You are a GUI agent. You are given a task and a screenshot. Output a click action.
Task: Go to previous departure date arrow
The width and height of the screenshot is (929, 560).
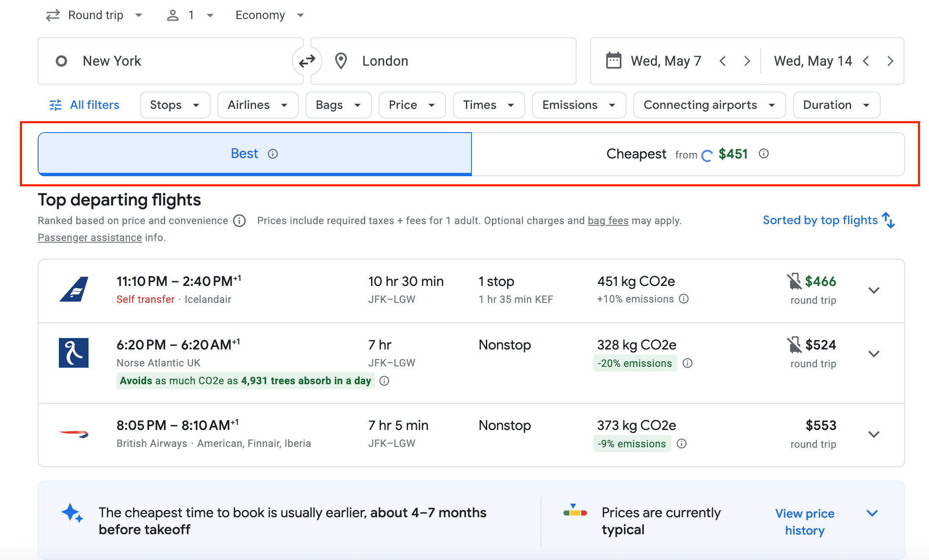(x=723, y=61)
